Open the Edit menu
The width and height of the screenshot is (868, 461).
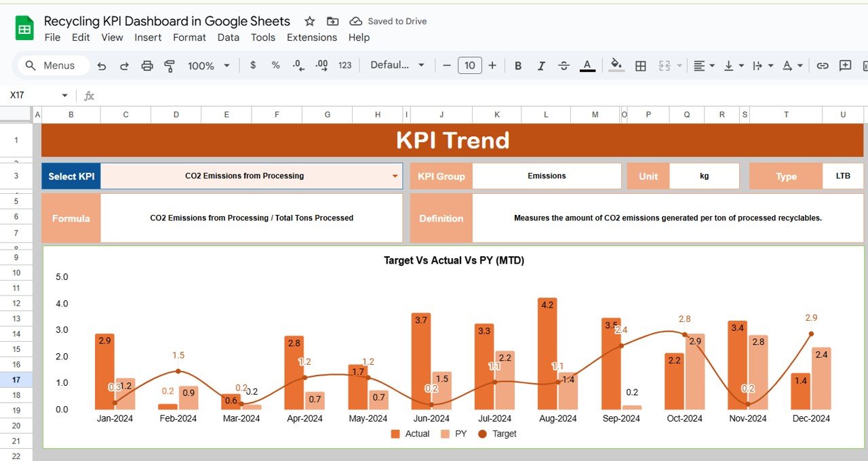81,37
